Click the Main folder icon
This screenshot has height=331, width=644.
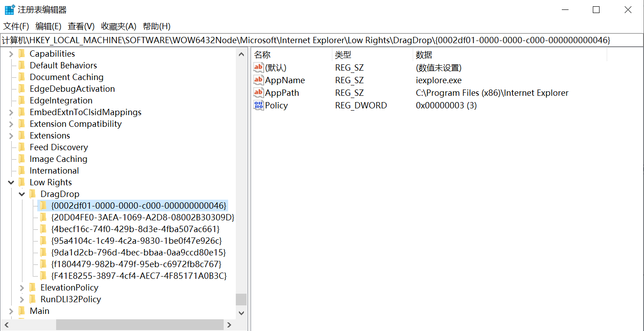(22, 311)
